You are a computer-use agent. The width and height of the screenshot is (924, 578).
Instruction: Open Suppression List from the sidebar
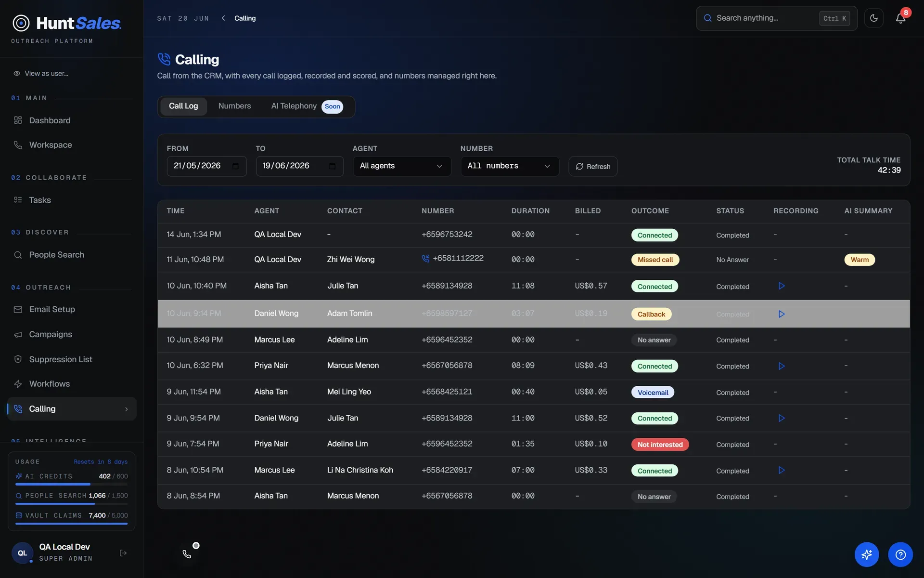click(72, 359)
